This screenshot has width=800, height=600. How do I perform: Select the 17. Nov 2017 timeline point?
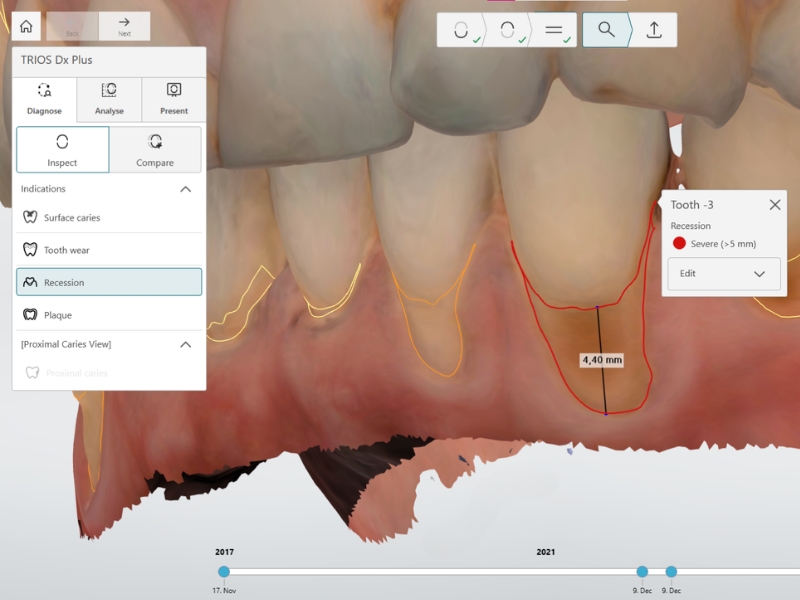tap(224, 572)
